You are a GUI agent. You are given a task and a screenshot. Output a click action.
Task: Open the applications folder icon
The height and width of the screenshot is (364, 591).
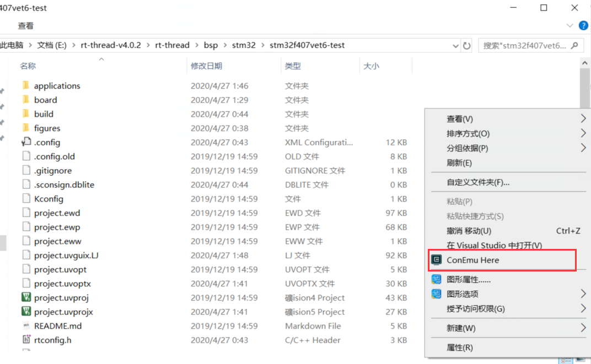pos(25,85)
